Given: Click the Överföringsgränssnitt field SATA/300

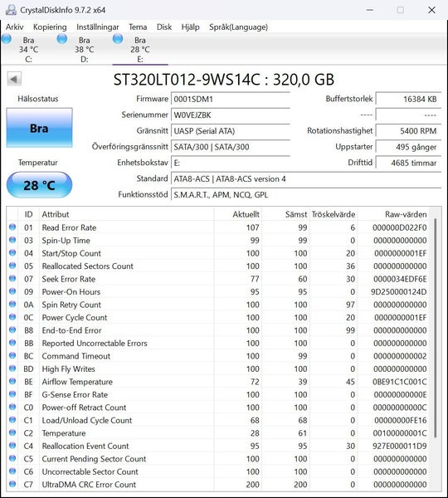Looking at the screenshot, I should point(230,147).
